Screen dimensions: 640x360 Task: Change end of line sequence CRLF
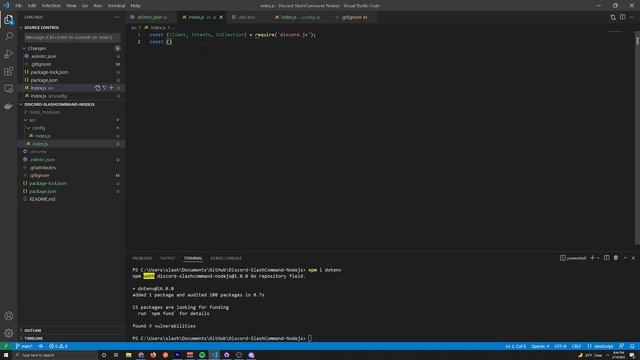pos(576,346)
